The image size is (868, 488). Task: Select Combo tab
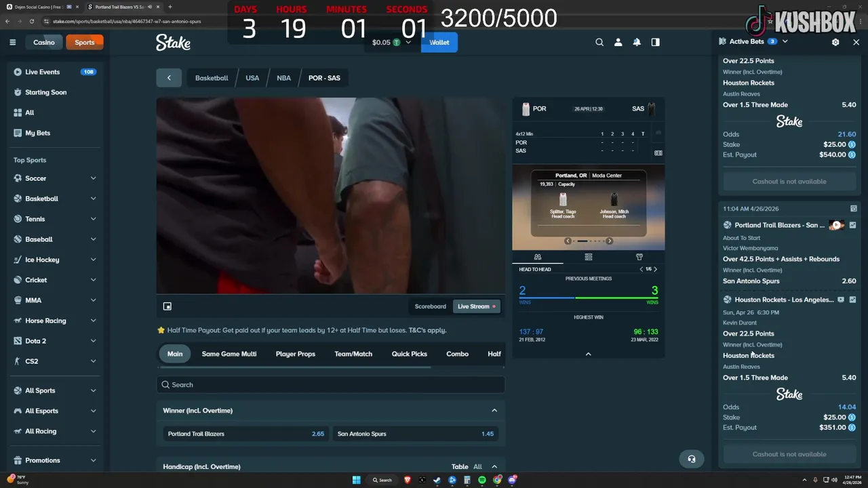(x=458, y=354)
